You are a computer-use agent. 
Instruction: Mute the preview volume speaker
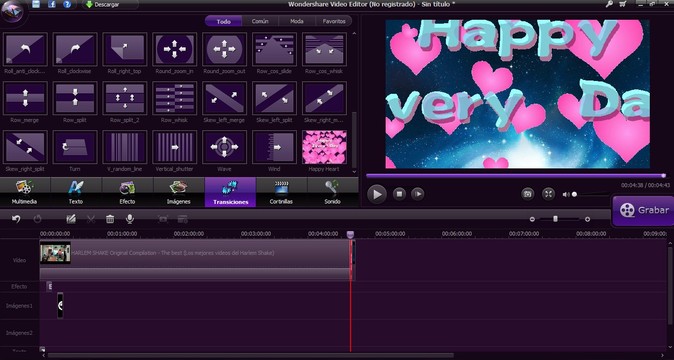point(566,195)
